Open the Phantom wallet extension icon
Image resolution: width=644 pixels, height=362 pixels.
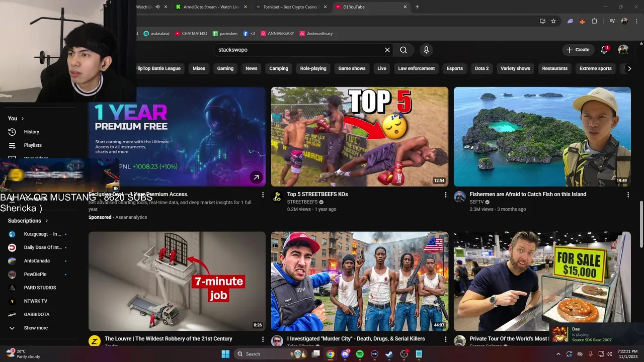(x=570, y=21)
